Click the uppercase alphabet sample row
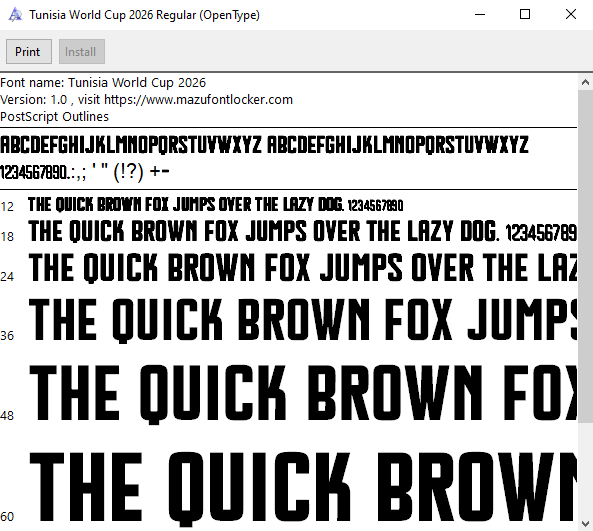 [264, 145]
